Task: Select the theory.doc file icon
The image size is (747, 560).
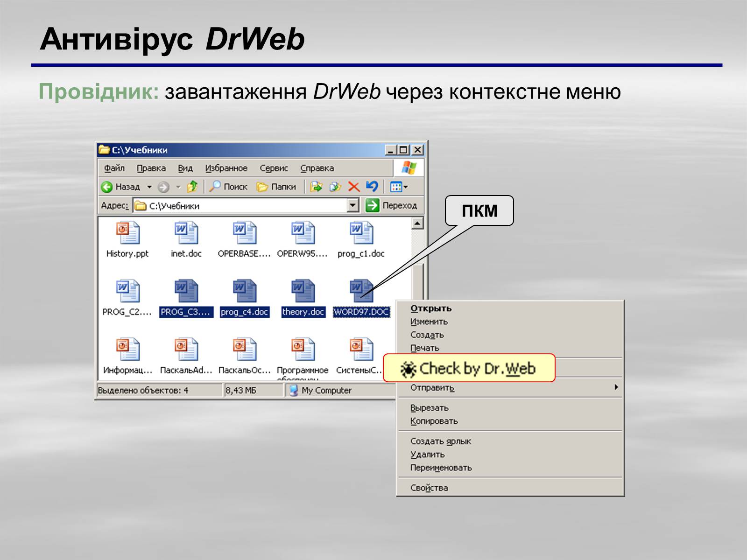Action: click(303, 291)
